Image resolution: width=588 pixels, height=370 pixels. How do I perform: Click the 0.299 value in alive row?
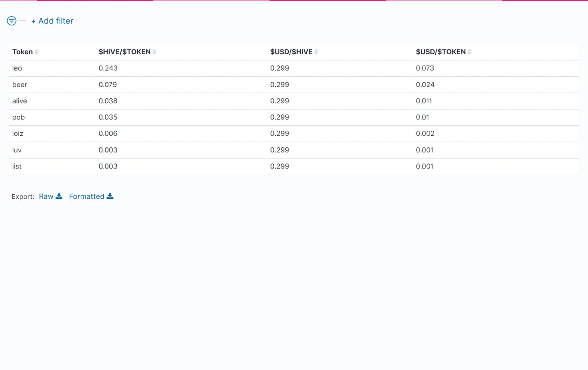coord(280,101)
